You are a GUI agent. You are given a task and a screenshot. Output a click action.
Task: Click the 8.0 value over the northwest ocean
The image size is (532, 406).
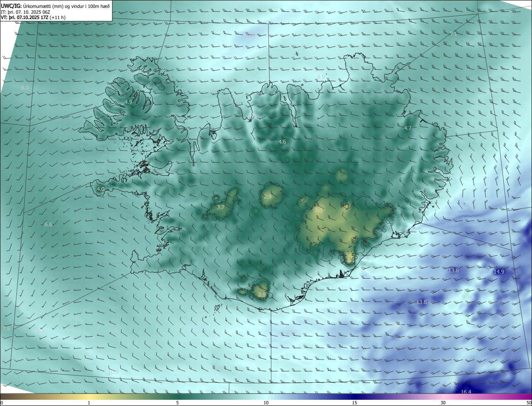(x=25, y=88)
